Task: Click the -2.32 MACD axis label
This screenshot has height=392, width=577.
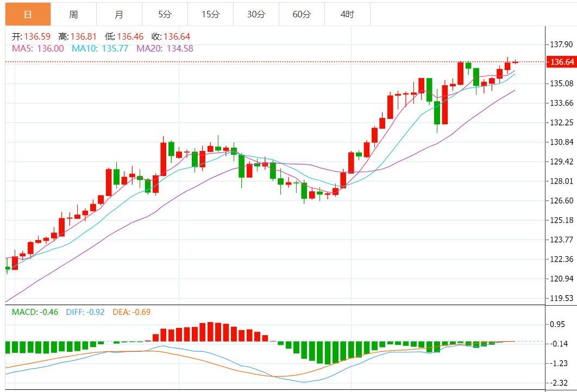Action: click(x=559, y=382)
